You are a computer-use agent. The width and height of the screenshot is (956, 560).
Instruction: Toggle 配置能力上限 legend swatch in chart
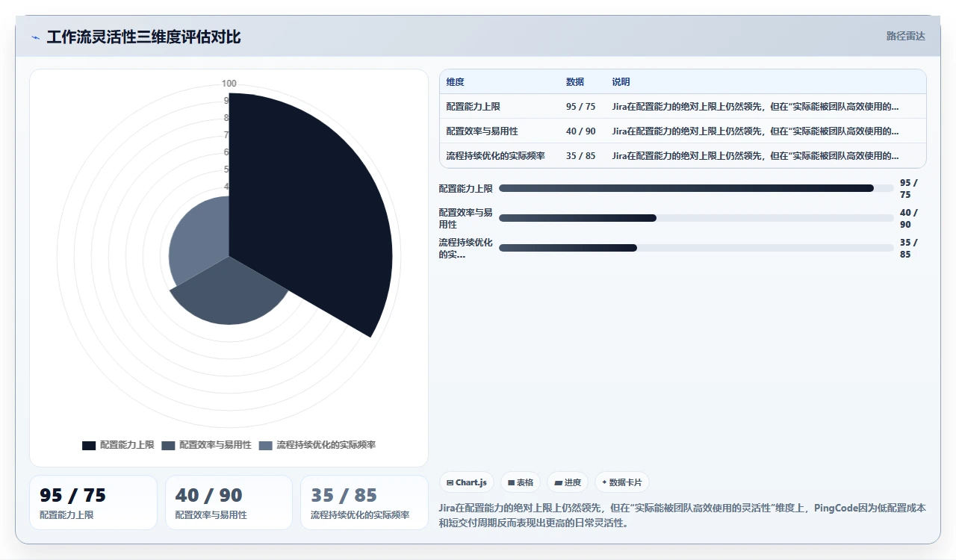(89, 445)
